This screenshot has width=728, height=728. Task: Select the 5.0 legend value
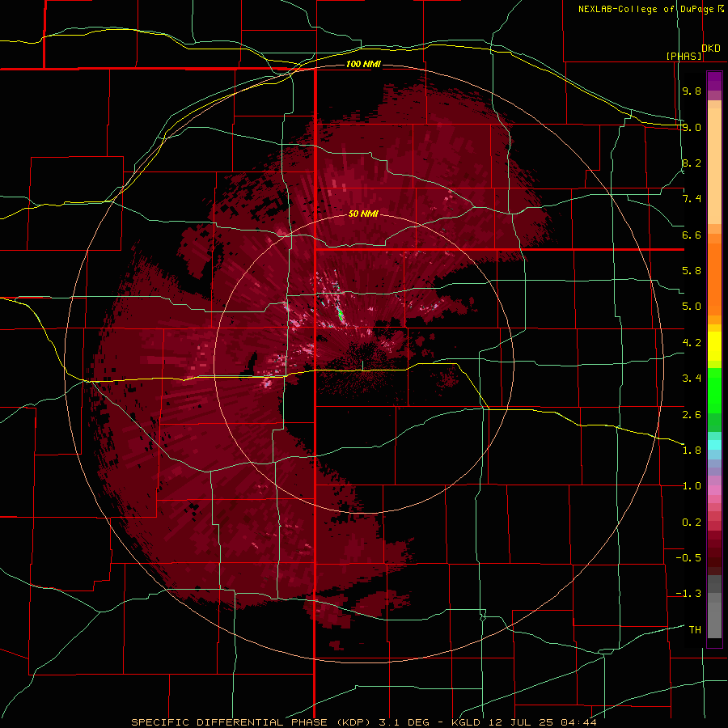692,307
